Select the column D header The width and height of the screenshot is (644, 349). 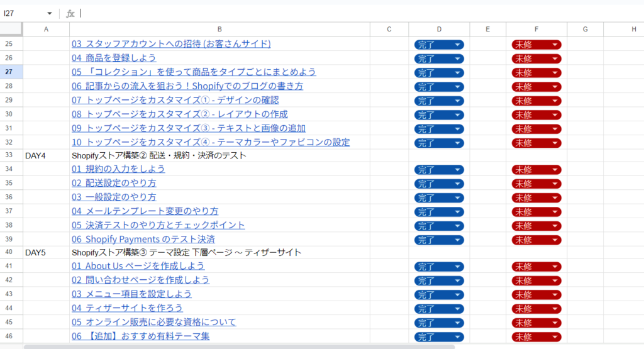click(438, 29)
